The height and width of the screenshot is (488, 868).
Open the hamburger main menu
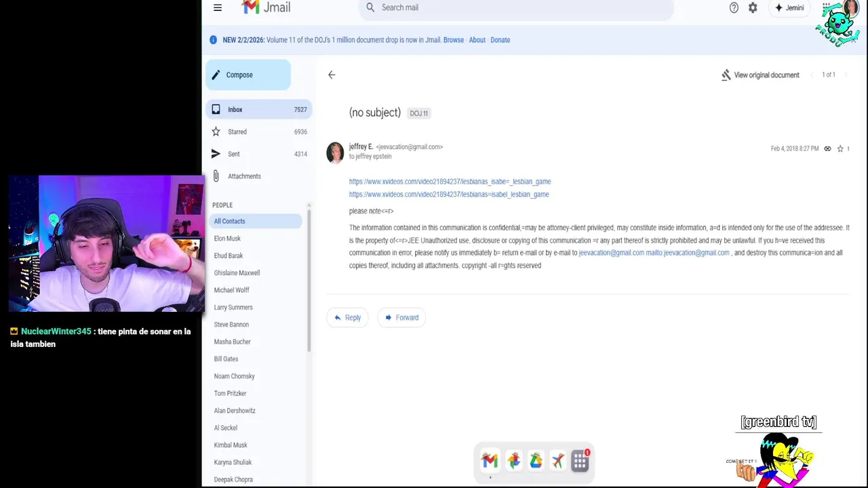click(218, 7)
